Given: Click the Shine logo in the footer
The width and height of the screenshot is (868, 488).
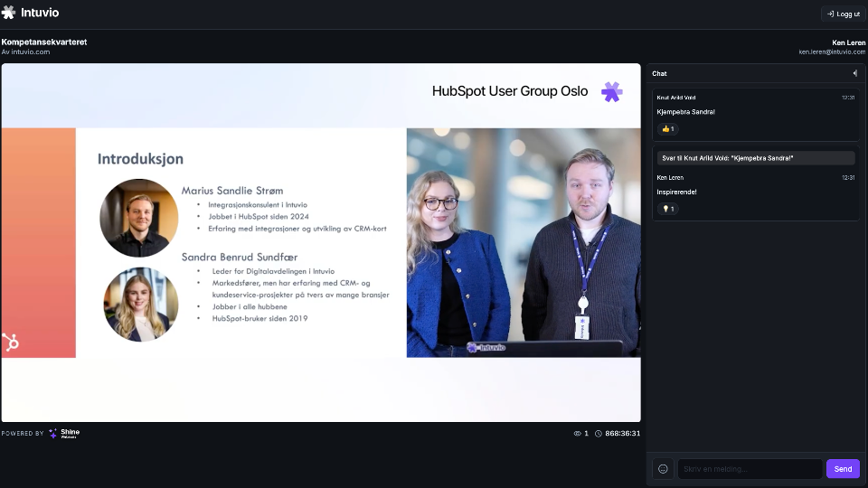Looking at the screenshot, I should (64, 433).
